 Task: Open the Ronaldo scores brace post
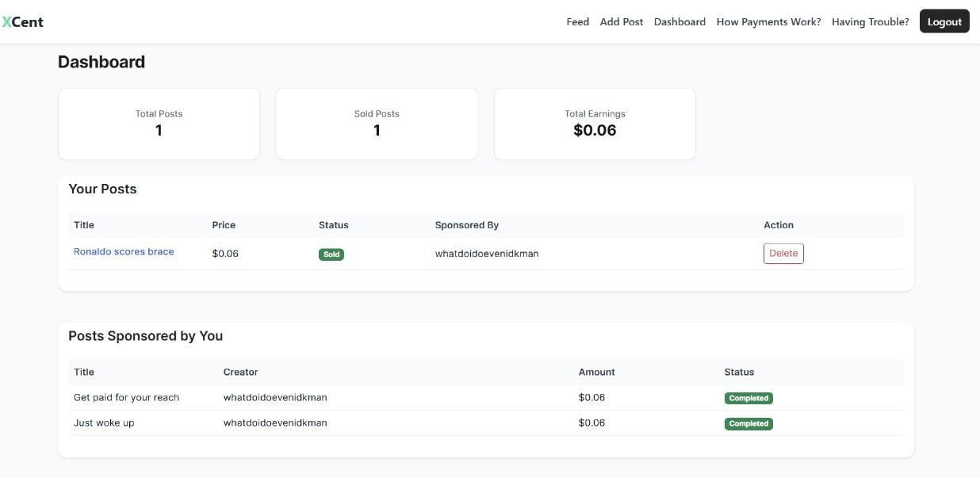[x=124, y=251]
